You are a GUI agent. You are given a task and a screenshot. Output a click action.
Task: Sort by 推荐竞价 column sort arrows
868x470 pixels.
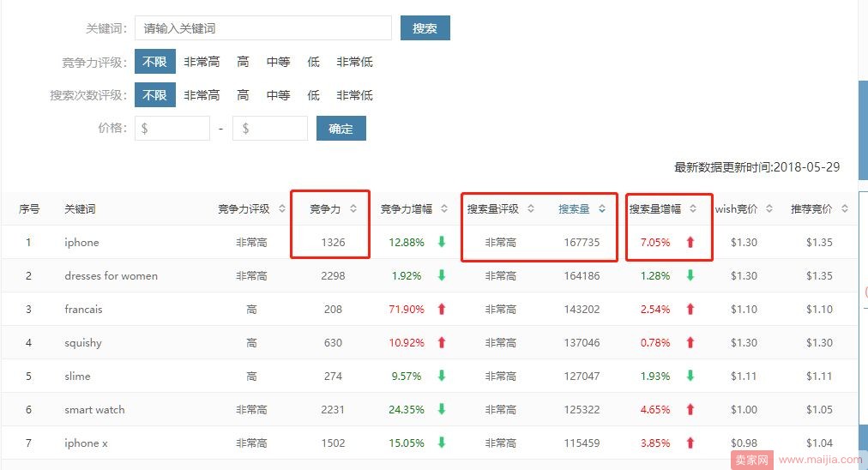(844, 208)
